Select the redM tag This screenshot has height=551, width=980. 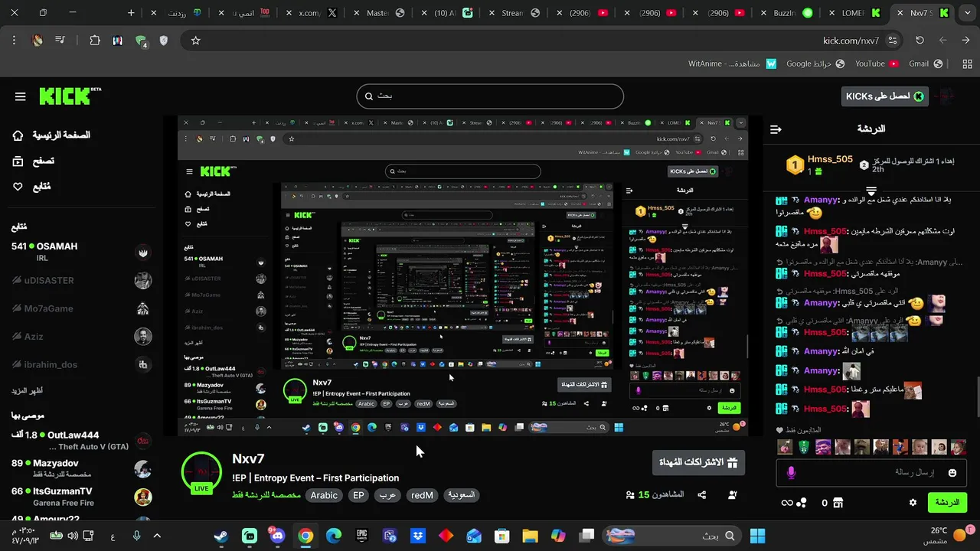point(422,495)
